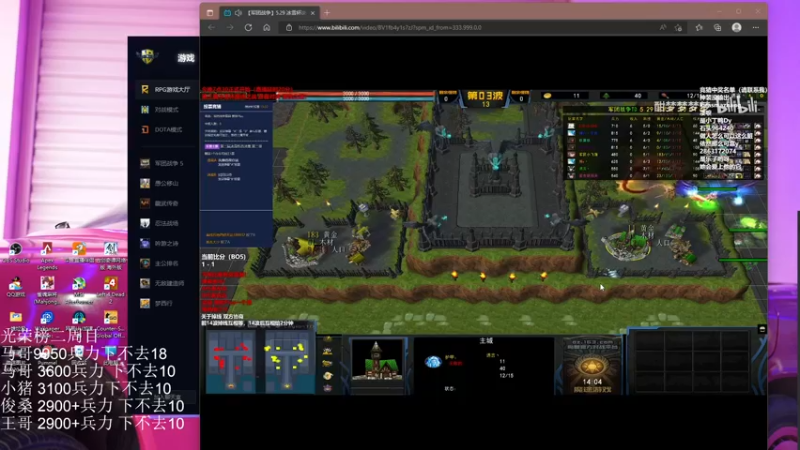Open browser settings and more menu
This screenshot has height=450, width=800.
coord(756,28)
